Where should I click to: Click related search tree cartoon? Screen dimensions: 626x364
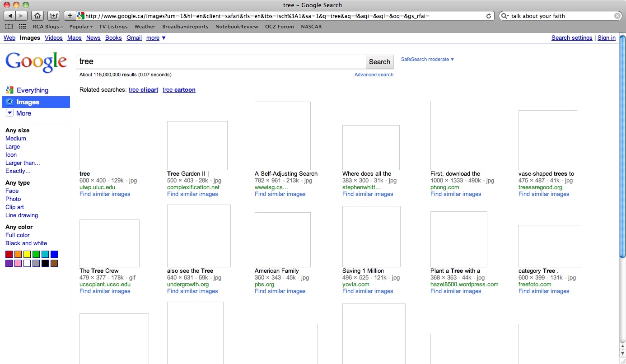[x=179, y=90]
